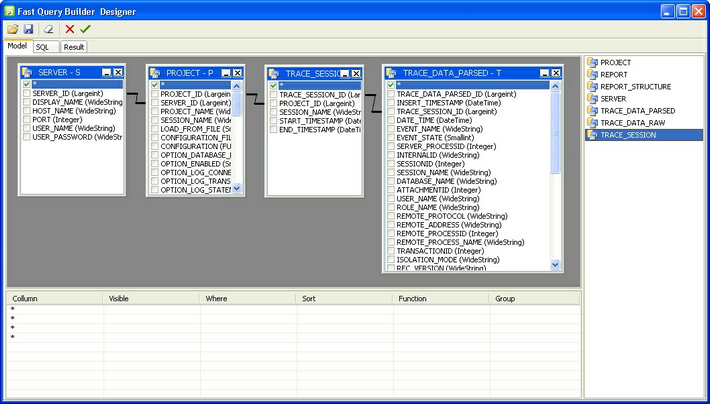Select TRACE_DATA_RAW in the table list

633,123
